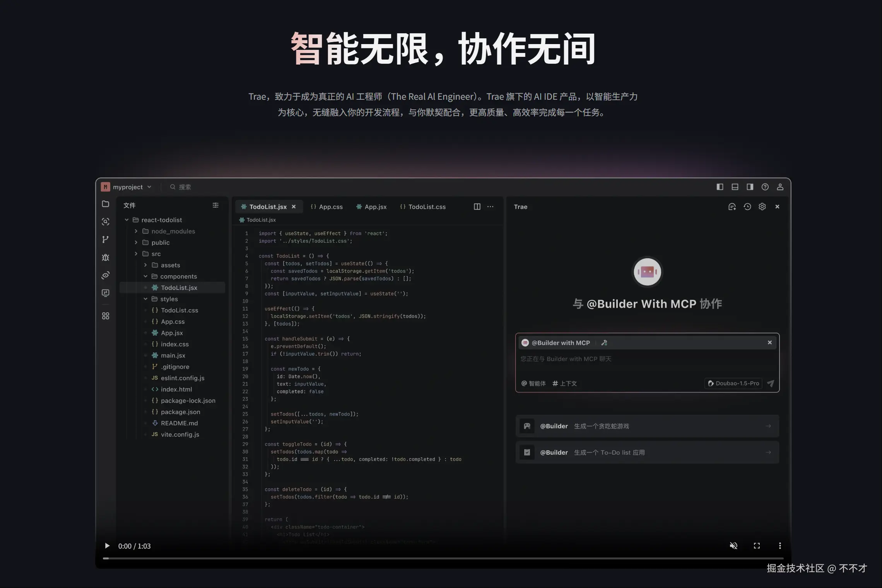Click the video progress bar
Screen dimensions: 882x588
(441, 558)
